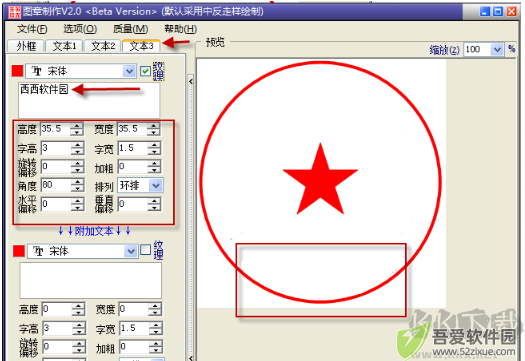This screenshot has height=361, width=525.
Task: Increase 角度 with up spinner
Action: [x=78, y=182]
